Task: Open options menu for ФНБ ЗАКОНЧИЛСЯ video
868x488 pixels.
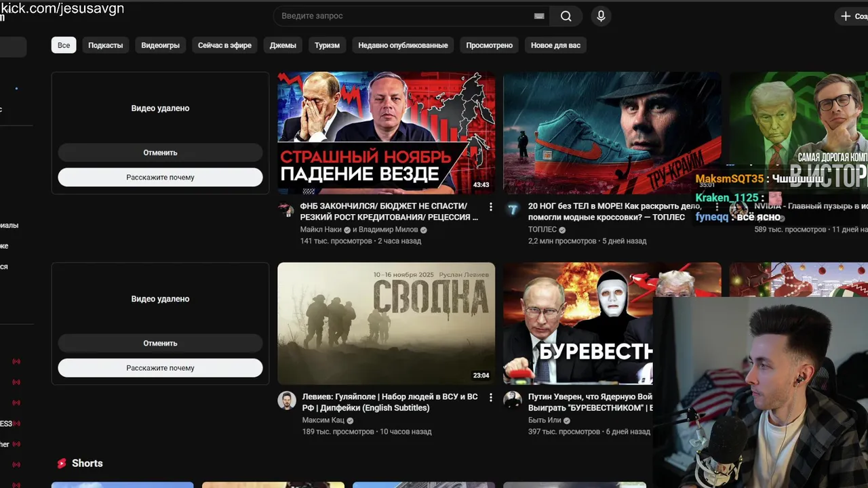Action: pyautogui.click(x=490, y=206)
